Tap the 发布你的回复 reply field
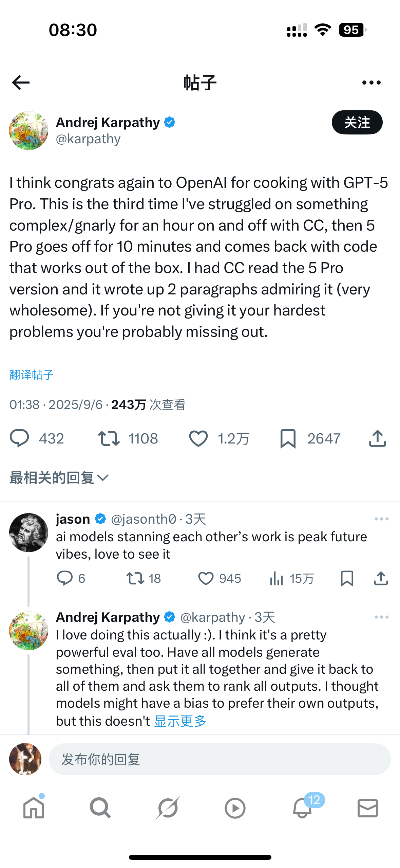This screenshot has height=868, width=400. tap(220, 759)
